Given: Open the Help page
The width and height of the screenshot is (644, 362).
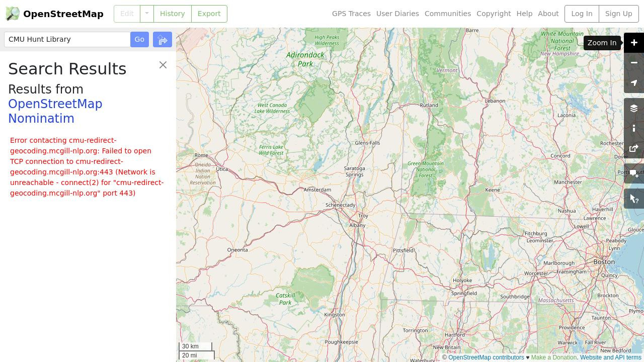Looking at the screenshot, I should (x=524, y=14).
